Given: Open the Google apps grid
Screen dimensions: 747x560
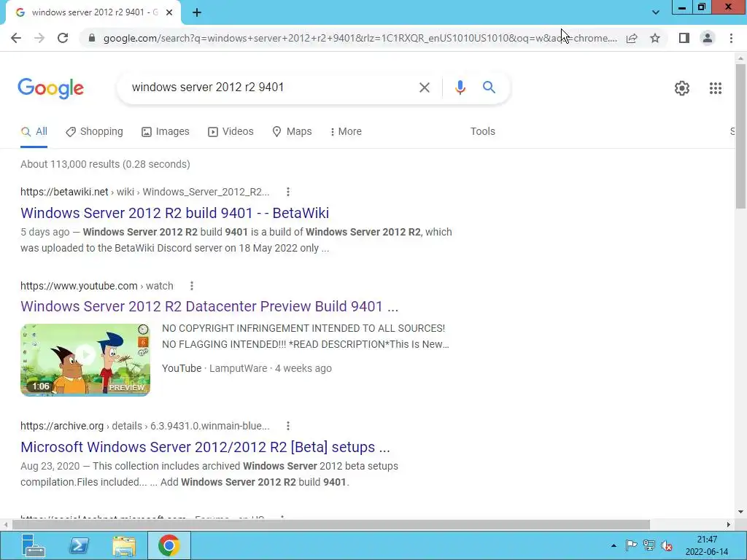Looking at the screenshot, I should point(715,88).
